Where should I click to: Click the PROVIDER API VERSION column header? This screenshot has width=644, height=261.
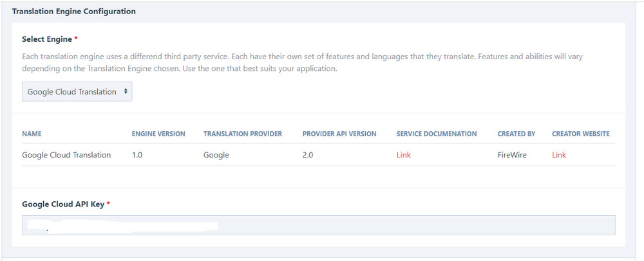(x=339, y=134)
